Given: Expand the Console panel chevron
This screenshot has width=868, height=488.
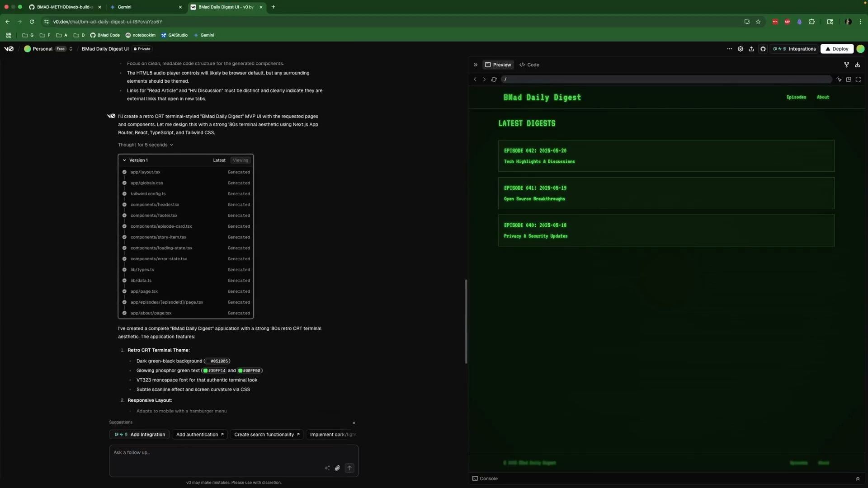Looking at the screenshot, I should 858,479.
